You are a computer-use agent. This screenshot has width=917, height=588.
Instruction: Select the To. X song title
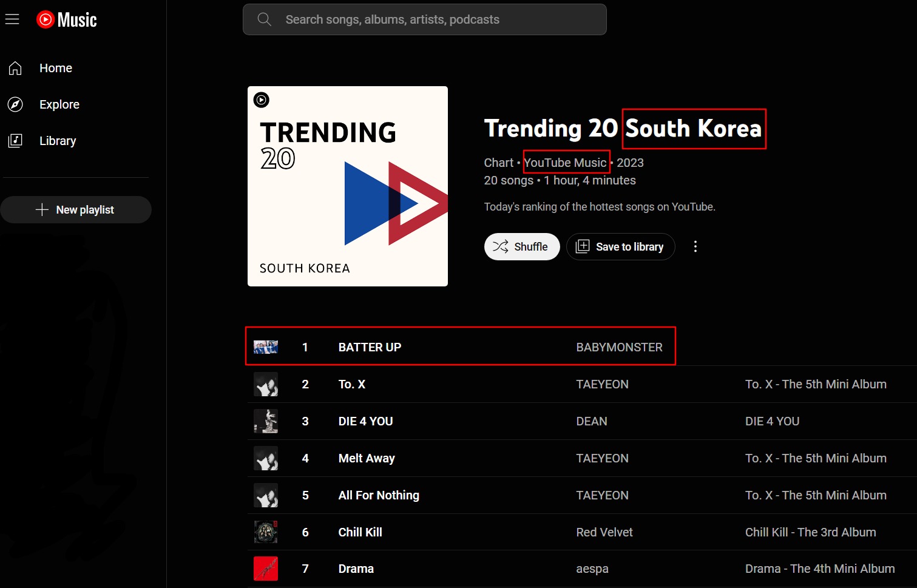pyautogui.click(x=352, y=384)
